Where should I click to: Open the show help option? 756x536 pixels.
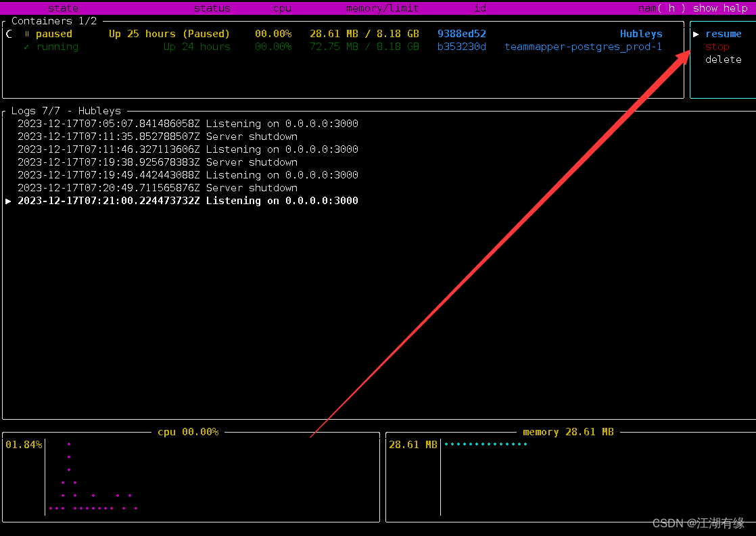720,8
